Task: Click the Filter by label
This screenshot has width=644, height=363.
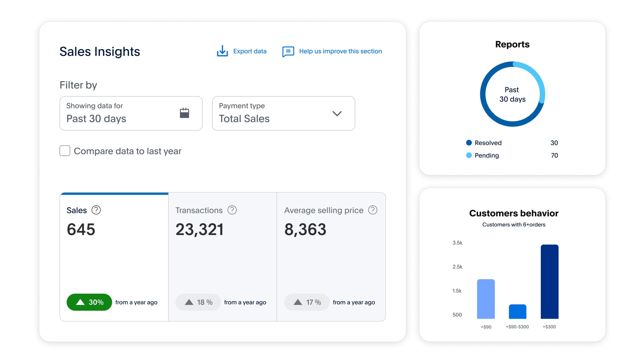Action: [78, 85]
